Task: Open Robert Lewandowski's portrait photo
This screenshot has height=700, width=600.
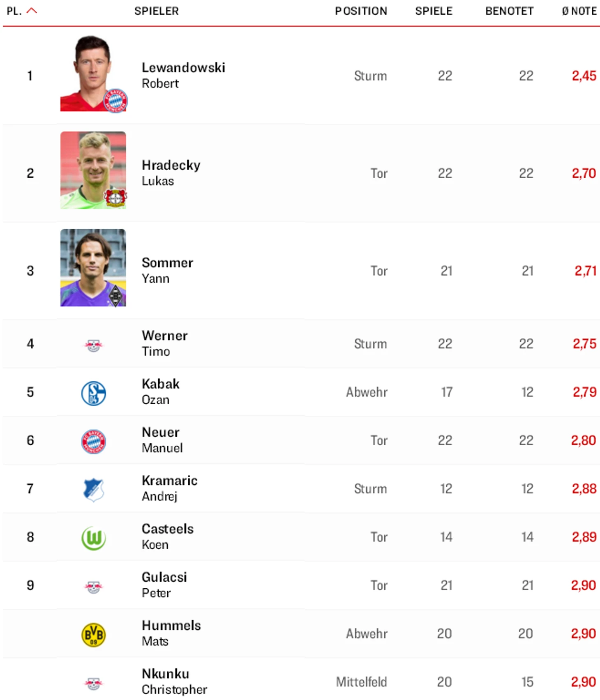Action: [93, 73]
